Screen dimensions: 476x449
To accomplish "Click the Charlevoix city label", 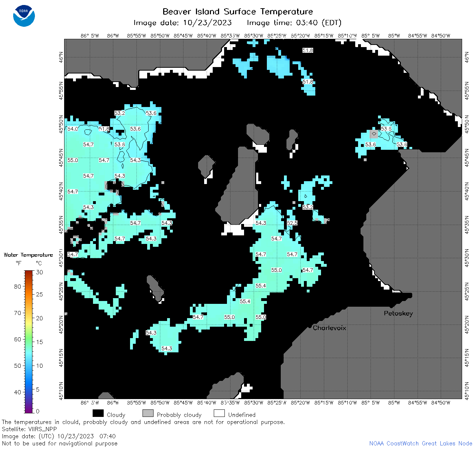I will tap(330, 328).
